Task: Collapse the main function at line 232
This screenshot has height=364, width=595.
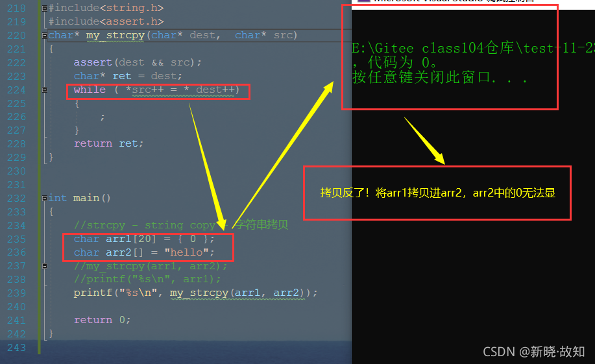Action: point(44,198)
